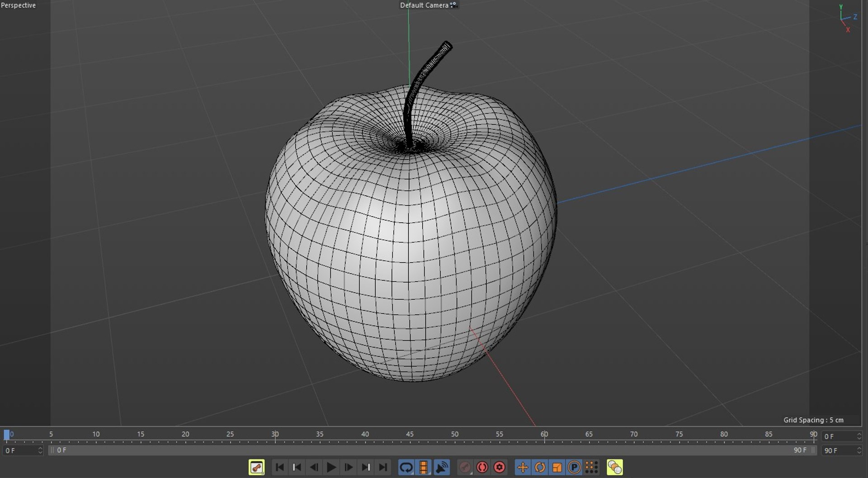Click frame 15 on the timeline ruler
This screenshot has width=868, height=478.
pyautogui.click(x=141, y=435)
